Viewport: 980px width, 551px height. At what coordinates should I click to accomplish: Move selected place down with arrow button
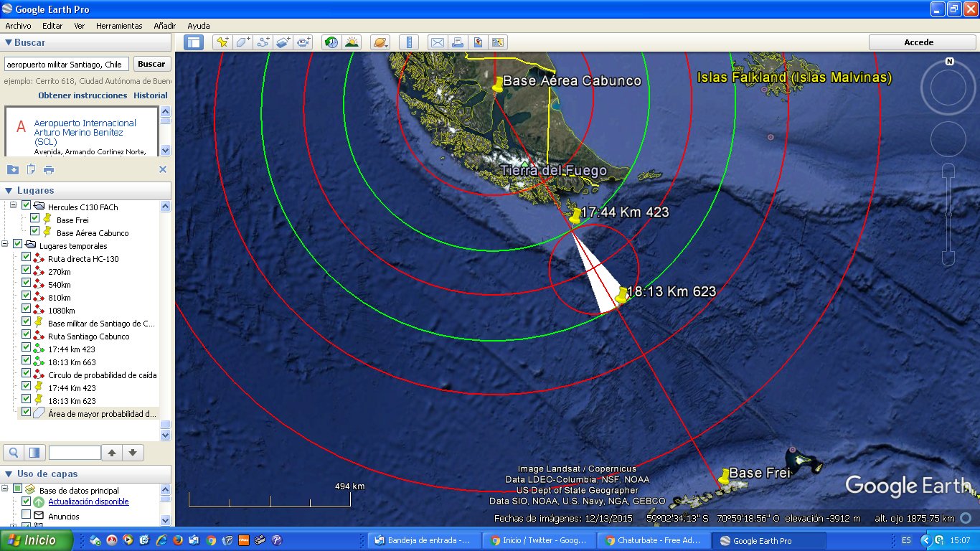tap(134, 453)
